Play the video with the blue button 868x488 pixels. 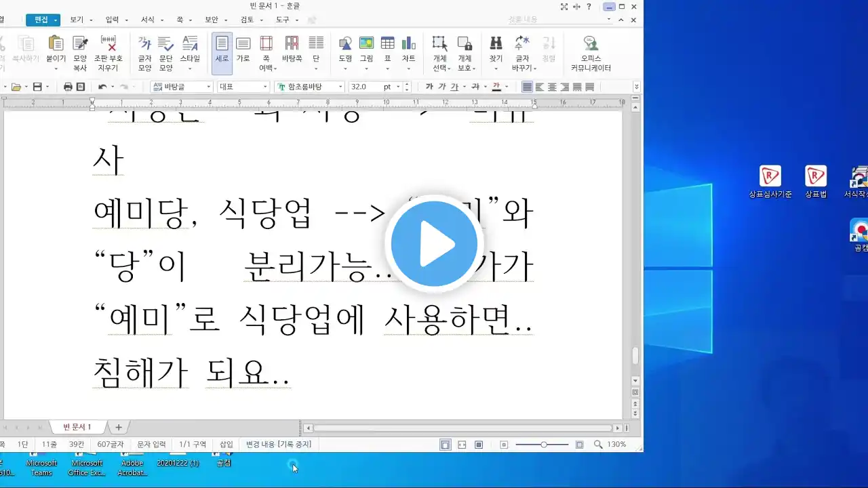click(434, 244)
